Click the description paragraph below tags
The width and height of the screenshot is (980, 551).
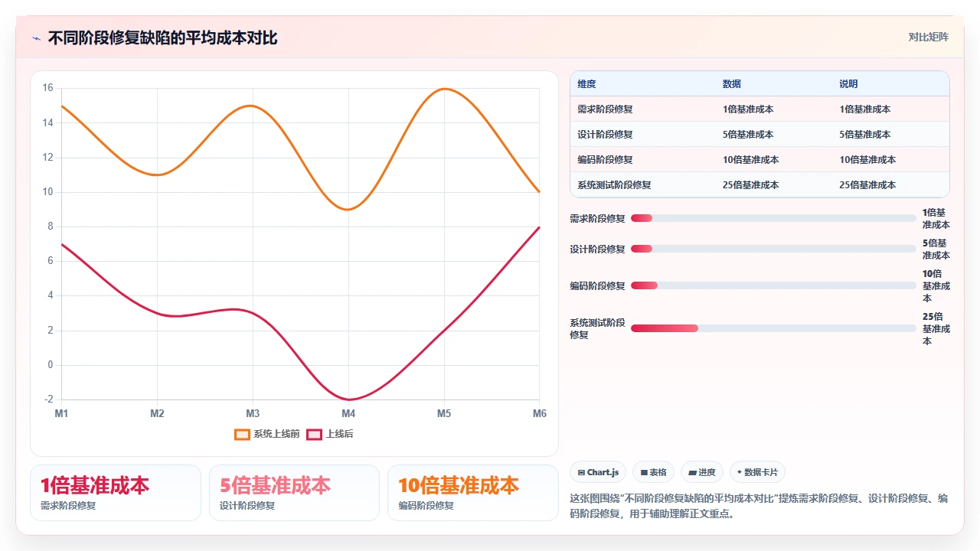tap(759, 506)
